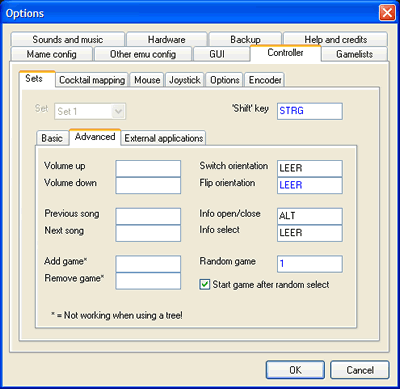Switch to the Basic tab
This screenshot has width=400, height=389.
click(x=52, y=138)
